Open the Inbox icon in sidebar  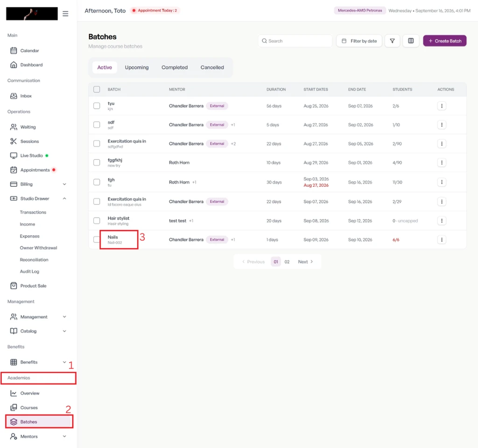pos(14,96)
